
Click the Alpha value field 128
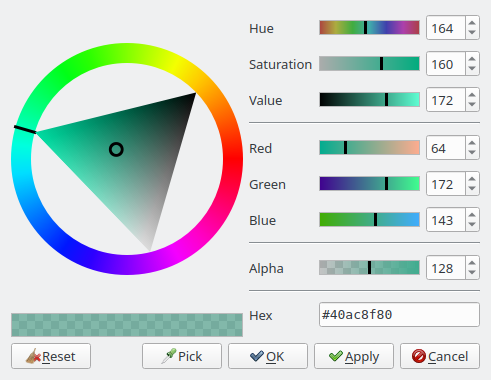click(x=446, y=268)
